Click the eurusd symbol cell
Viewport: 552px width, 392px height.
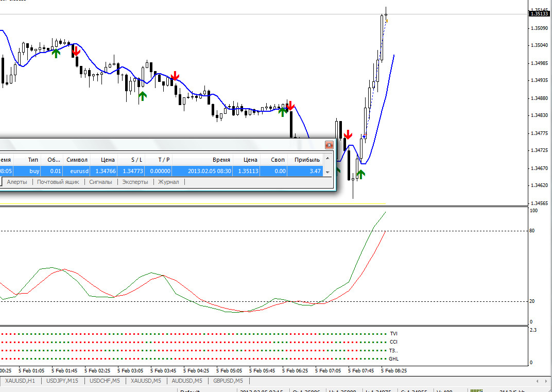(77, 171)
